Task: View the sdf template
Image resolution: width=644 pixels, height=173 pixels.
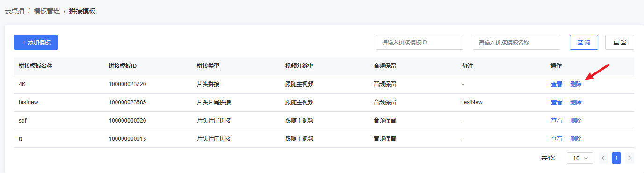Action: 557,121
